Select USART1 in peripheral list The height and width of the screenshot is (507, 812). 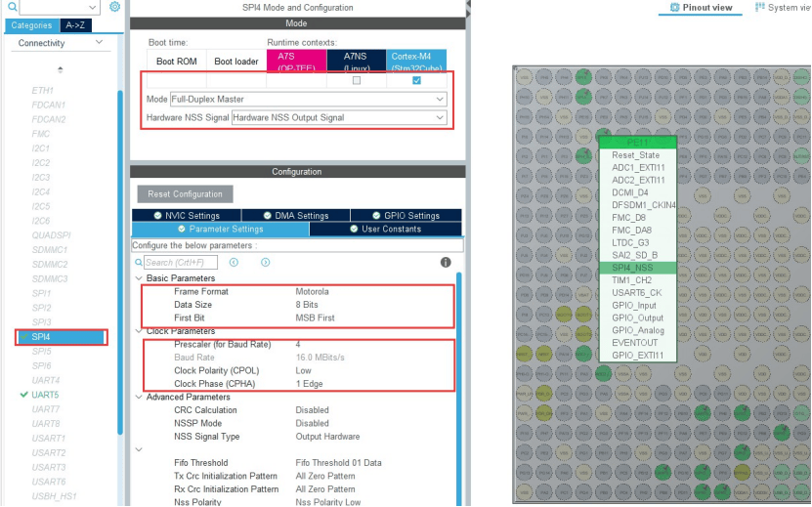(49, 438)
